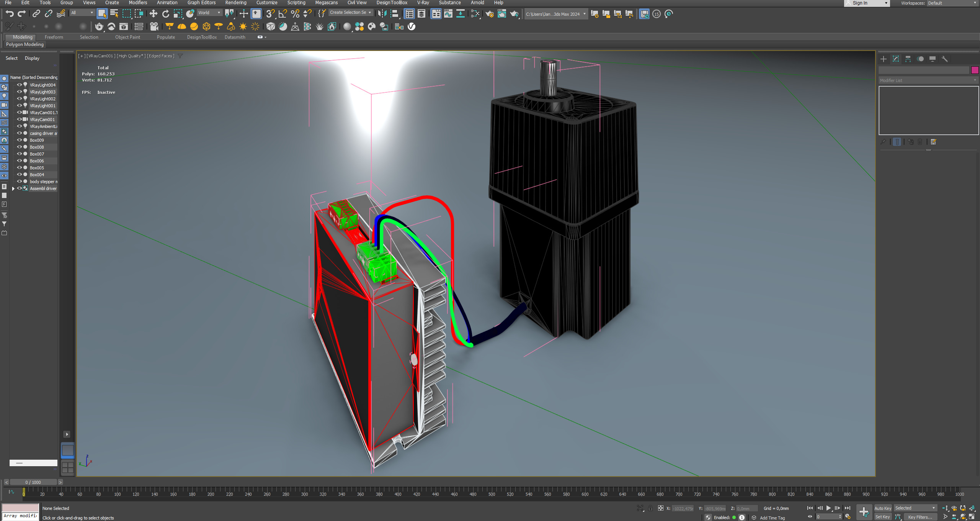This screenshot has height=521, width=980.
Task: Open the Create tab plus icon
Action: (884, 59)
